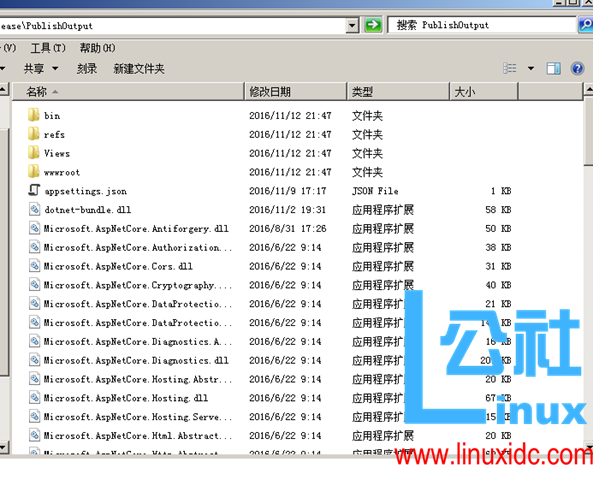Click the 新建文件夹 button
This screenshot has width=593, height=480.
tap(139, 69)
